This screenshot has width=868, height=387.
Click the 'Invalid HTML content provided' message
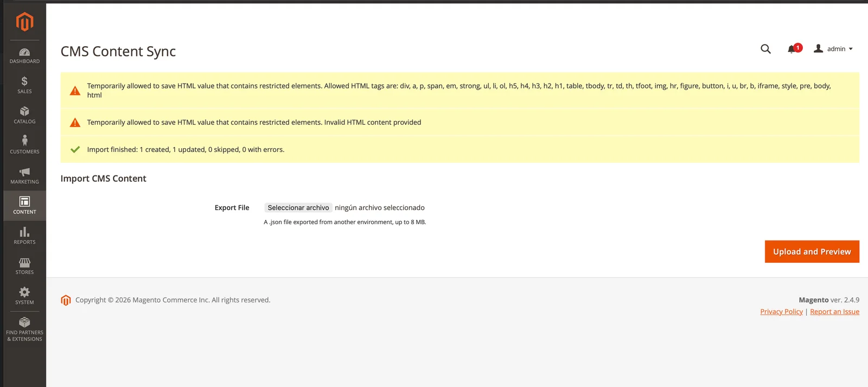coord(254,123)
